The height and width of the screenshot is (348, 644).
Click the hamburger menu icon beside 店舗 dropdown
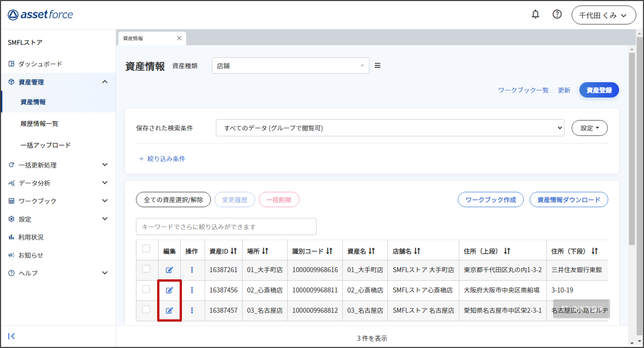pos(377,65)
